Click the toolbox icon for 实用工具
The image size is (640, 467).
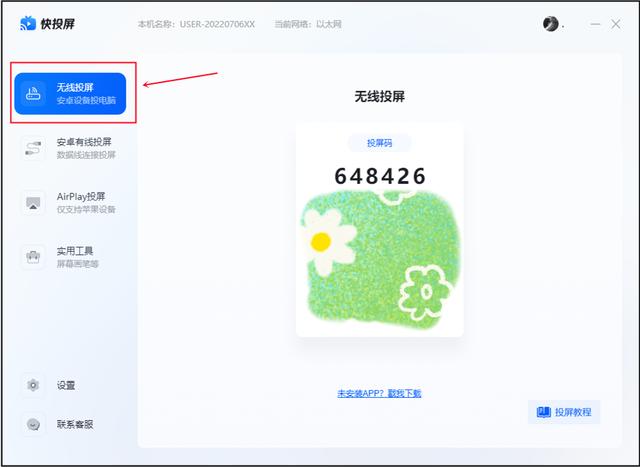(x=33, y=257)
